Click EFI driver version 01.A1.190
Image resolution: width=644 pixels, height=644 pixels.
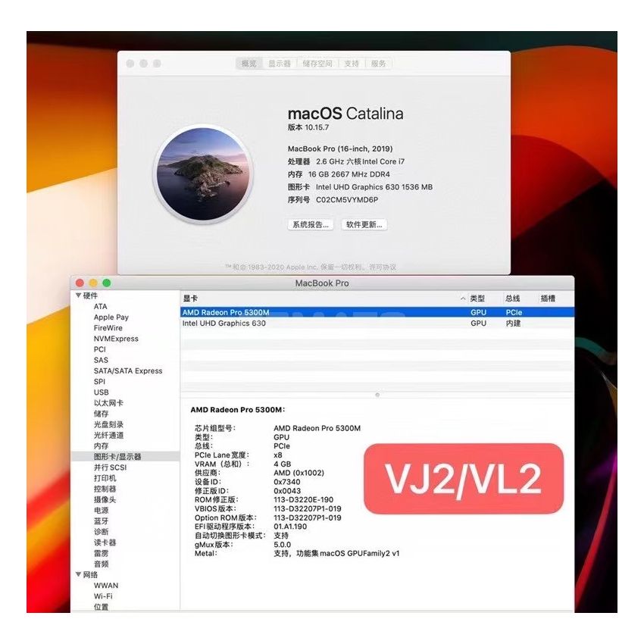(x=290, y=527)
